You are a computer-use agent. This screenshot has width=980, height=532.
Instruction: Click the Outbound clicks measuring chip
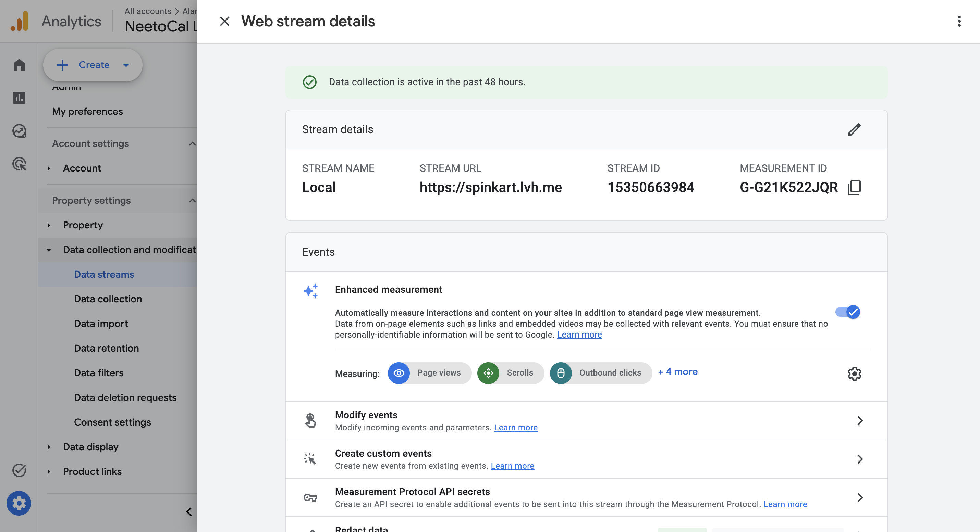click(x=601, y=373)
